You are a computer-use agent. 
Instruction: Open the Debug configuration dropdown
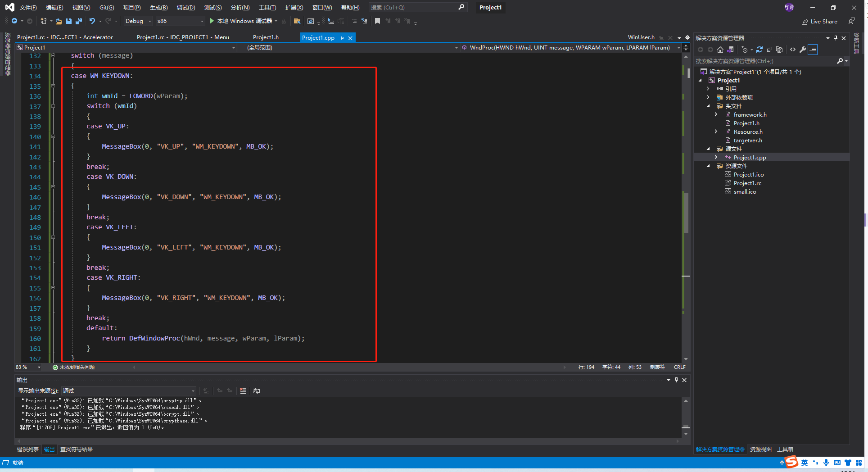click(x=138, y=21)
